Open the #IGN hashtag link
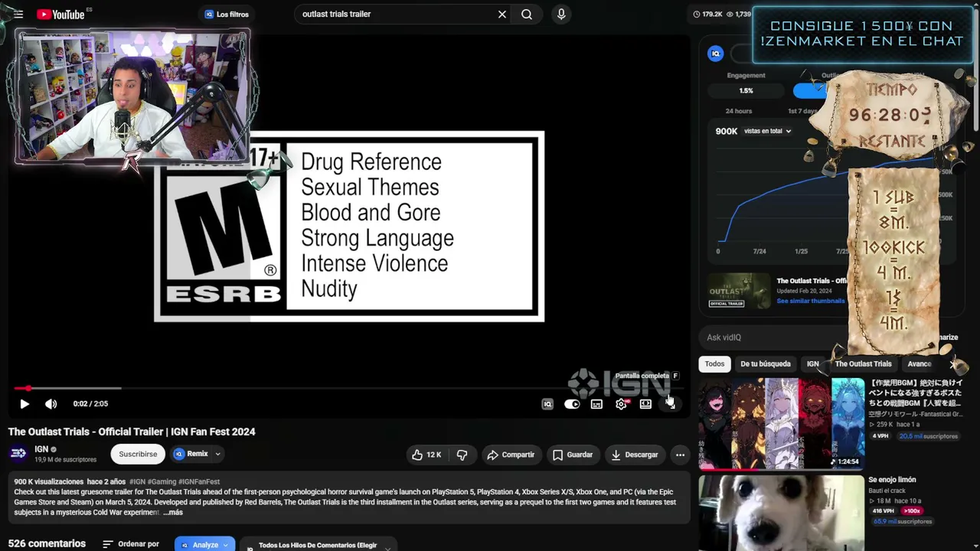Screen dimensions: 980x551 pyautogui.click(x=138, y=482)
